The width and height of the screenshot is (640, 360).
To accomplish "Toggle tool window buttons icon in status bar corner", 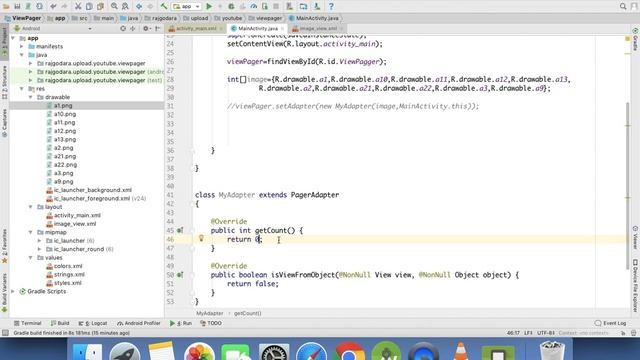I will pyautogui.click(x=5, y=333).
